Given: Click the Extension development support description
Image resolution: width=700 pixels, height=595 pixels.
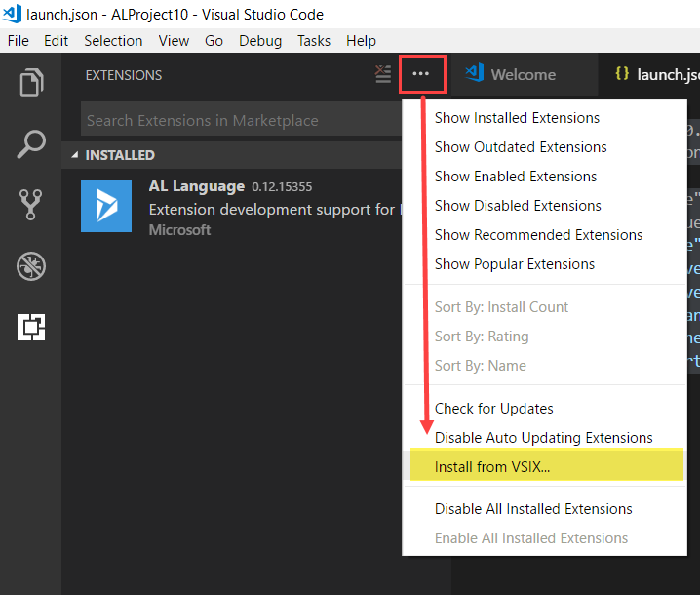Looking at the screenshot, I should [x=275, y=209].
